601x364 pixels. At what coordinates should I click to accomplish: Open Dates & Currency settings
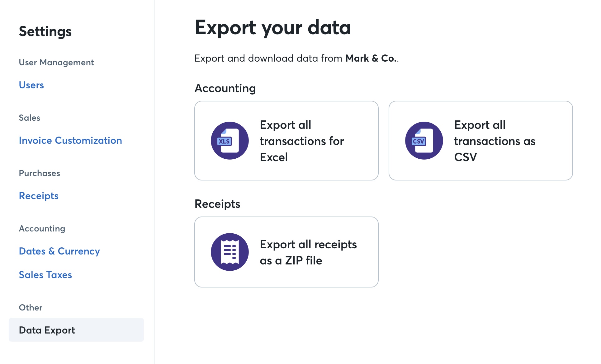[x=59, y=251]
